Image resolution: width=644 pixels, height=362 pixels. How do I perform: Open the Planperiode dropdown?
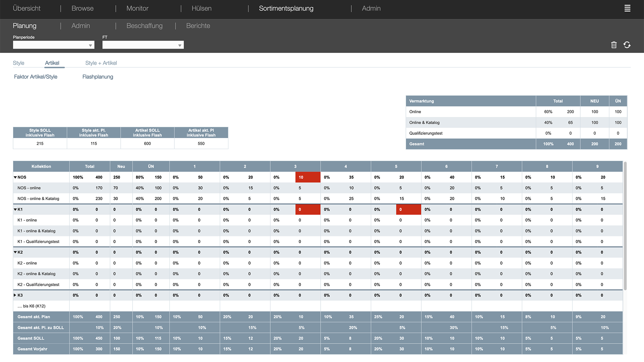(54, 45)
